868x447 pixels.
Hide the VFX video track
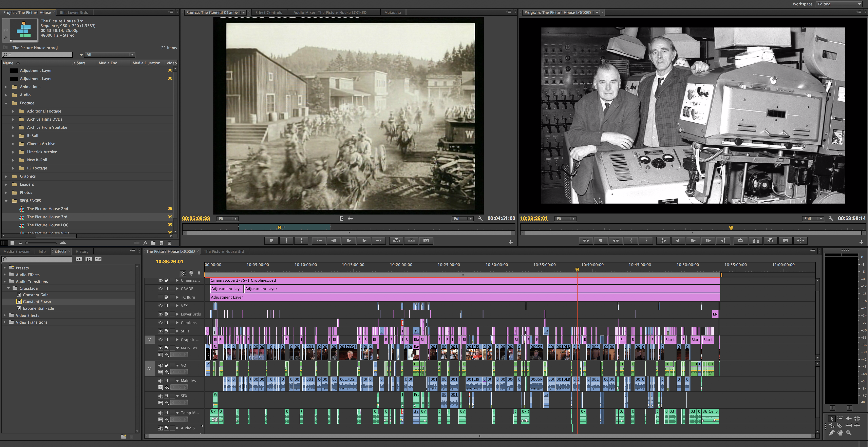pyautogui.click(x=160, y=306)
